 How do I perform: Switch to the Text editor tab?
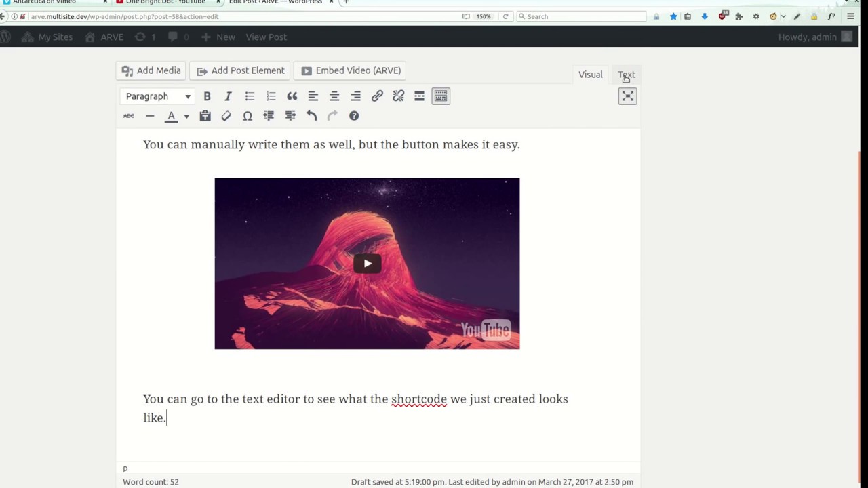point(627,75)
